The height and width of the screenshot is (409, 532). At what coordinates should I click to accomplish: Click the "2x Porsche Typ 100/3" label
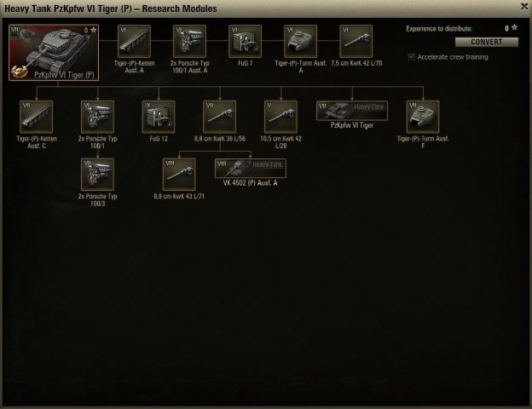click(98, 199)
